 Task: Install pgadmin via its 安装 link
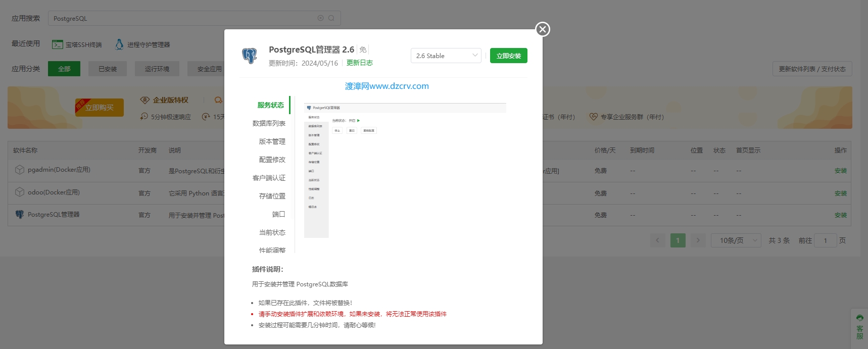pos(841,171)
